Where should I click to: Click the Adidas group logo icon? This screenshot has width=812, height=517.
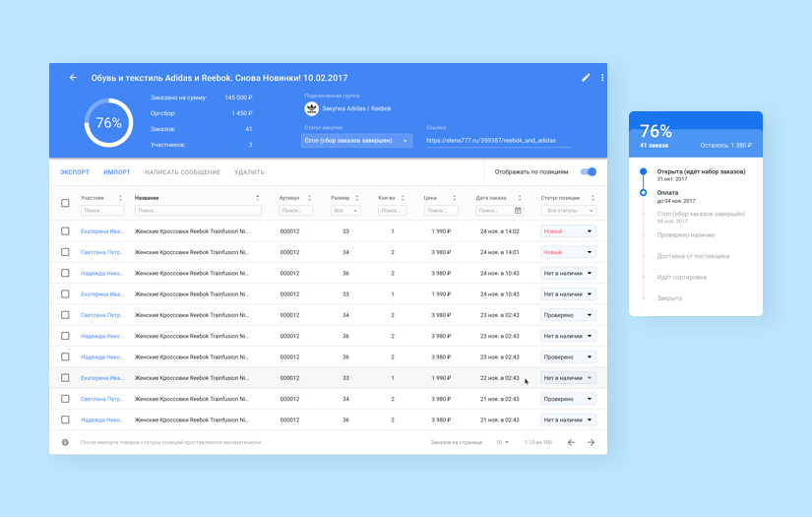coord(311,108)
